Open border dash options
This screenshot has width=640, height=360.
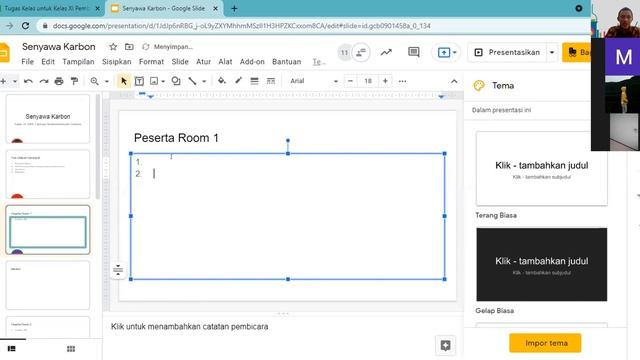pyautogui.click(x=271, y=81)
